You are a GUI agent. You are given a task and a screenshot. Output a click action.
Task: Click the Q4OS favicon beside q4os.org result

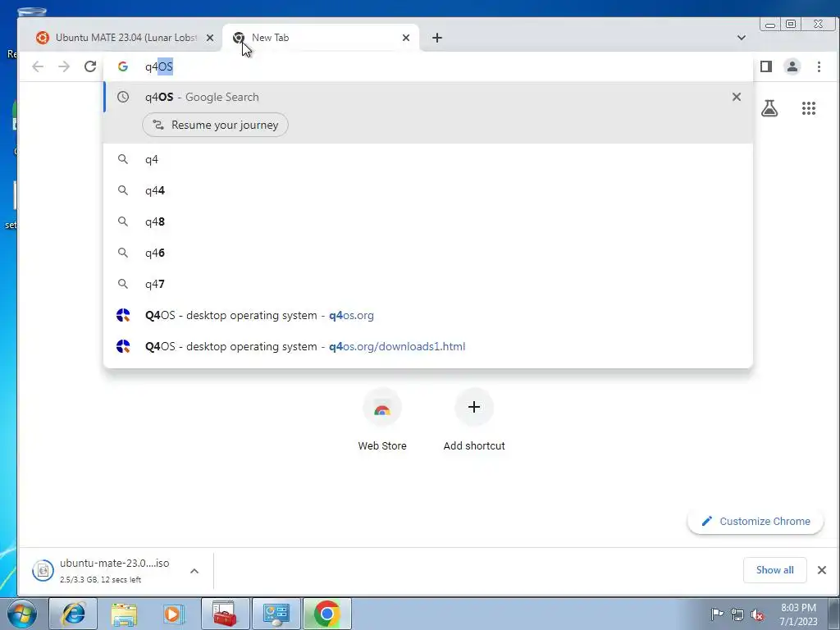pos(123,315)
